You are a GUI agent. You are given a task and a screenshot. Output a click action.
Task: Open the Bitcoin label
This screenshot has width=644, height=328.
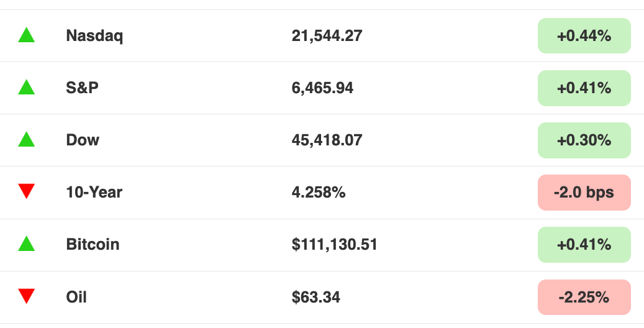tap(93, 245)
